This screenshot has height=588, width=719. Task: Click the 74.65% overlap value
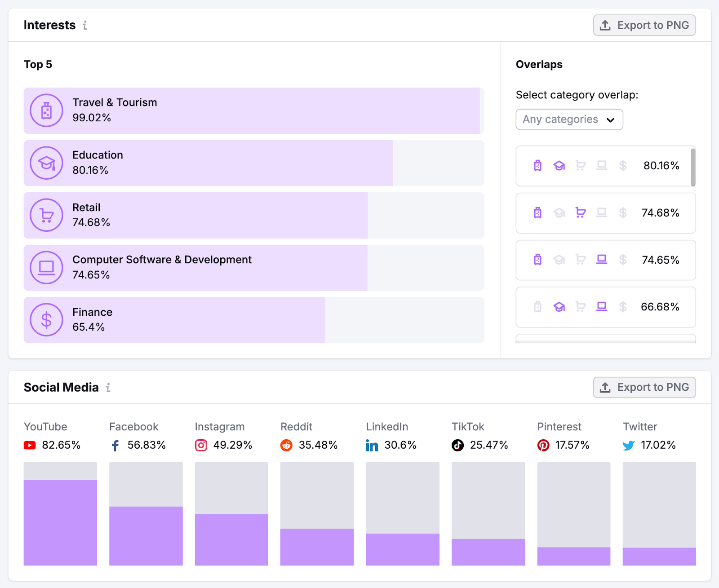click(660, 260)
